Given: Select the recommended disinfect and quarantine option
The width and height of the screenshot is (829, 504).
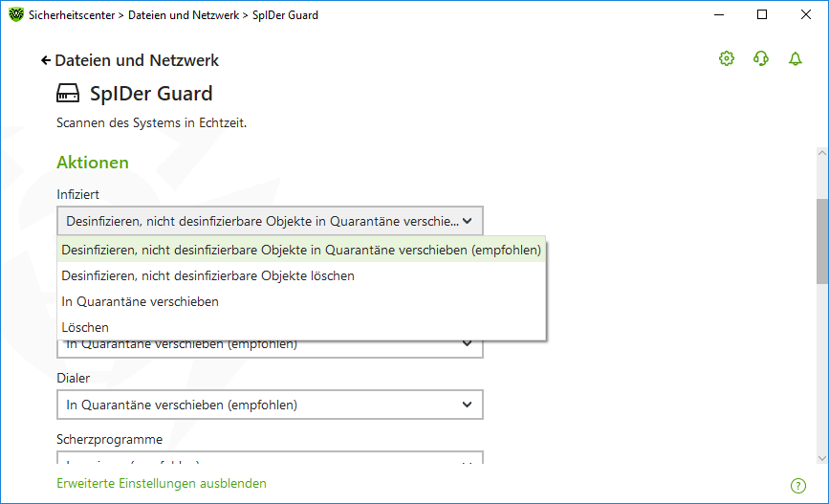Looking at the screenshot, I should pos(301,250).
